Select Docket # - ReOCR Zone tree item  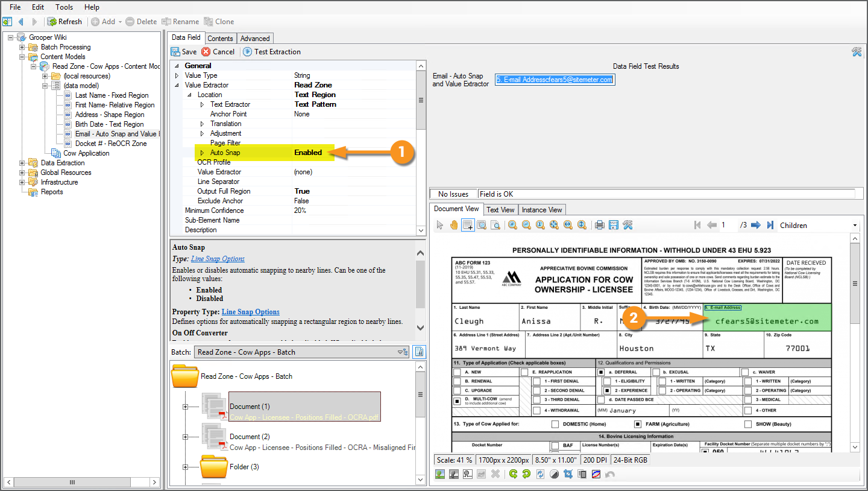tap(110, 144)
